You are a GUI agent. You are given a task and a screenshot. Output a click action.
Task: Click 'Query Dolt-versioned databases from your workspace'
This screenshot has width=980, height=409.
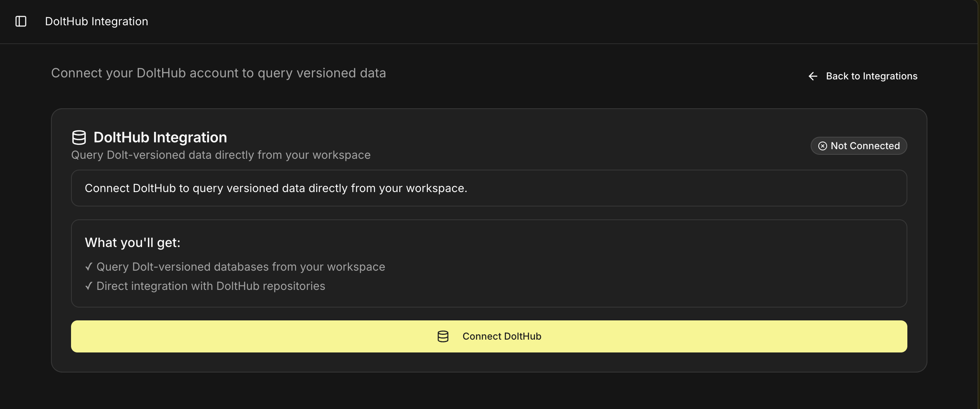pos(241,267)
